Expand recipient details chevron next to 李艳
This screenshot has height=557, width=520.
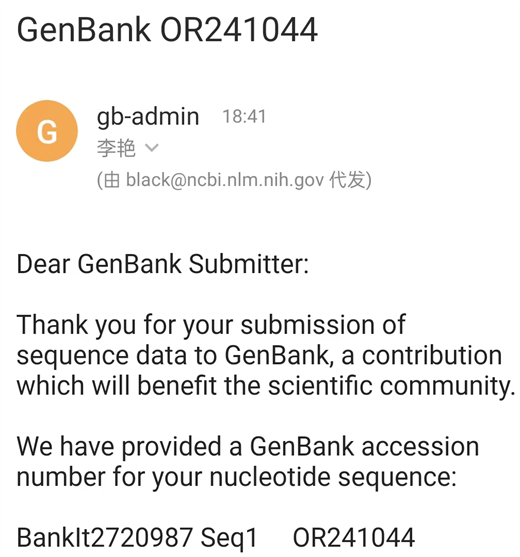click(x=152, y=147)
